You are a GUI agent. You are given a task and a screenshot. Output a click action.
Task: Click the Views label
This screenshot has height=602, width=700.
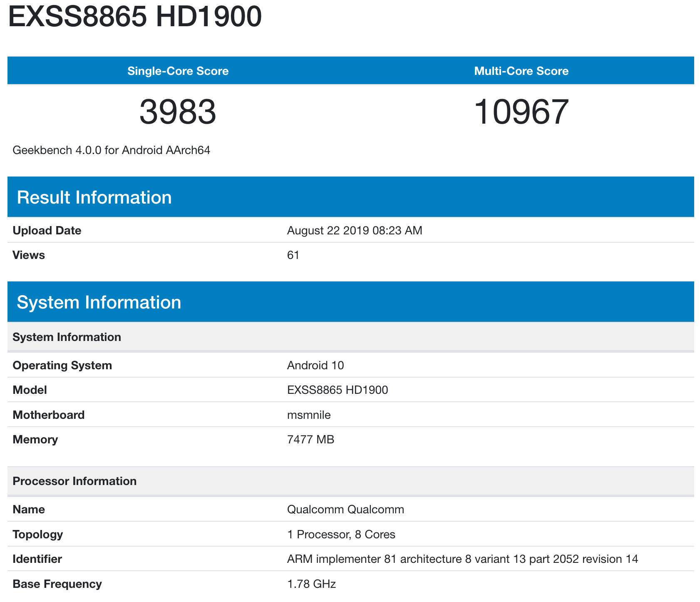[x=29, y=255]
